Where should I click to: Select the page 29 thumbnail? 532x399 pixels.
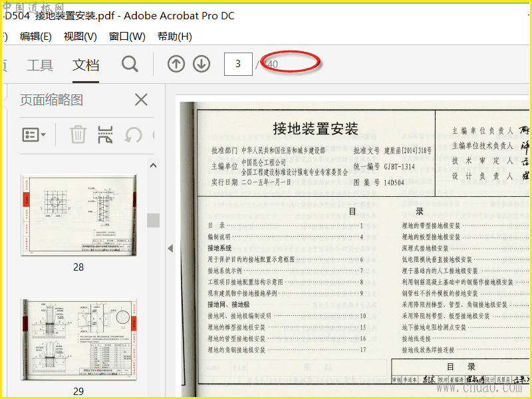pos(78,339)
